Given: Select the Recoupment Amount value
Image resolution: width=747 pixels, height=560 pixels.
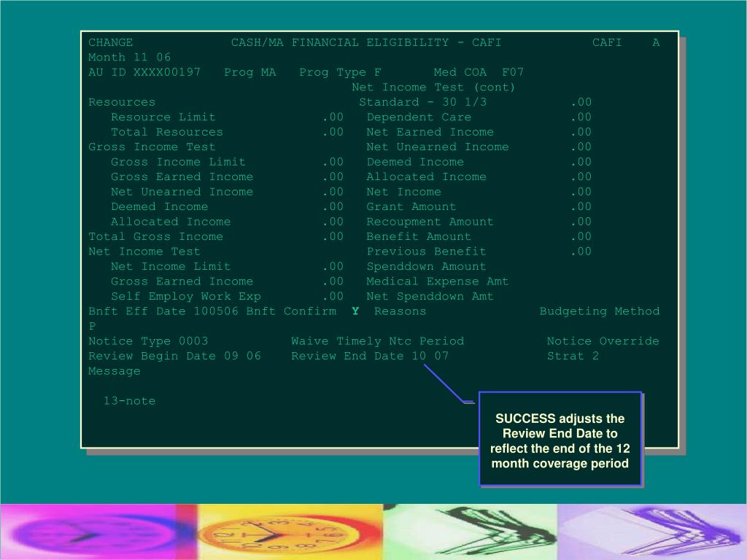Looking at the screenshot, I should (x=581, y=222).
